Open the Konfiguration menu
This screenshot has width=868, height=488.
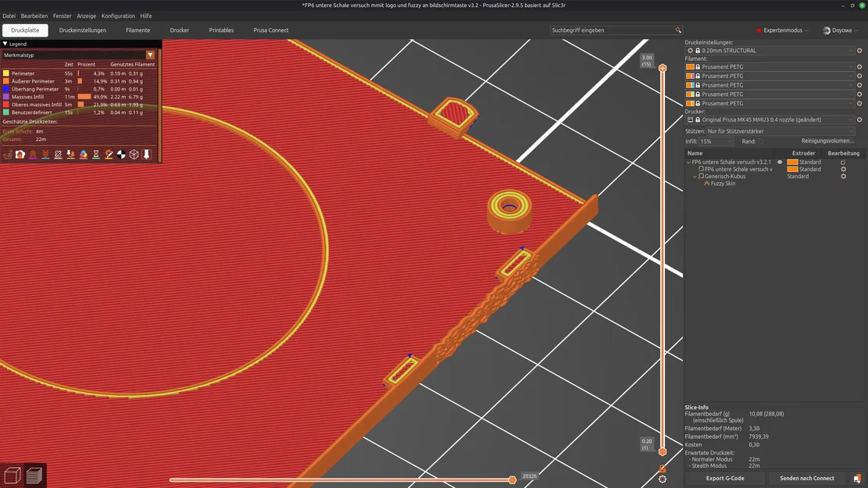(x=118, y=16)
